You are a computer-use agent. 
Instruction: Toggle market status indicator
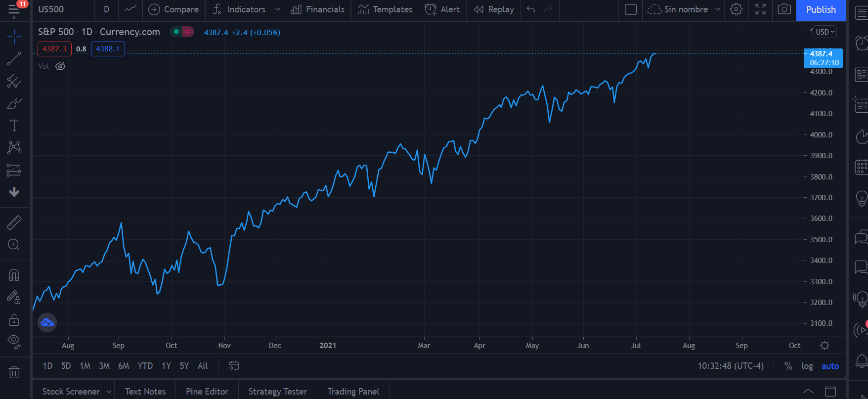176,32
